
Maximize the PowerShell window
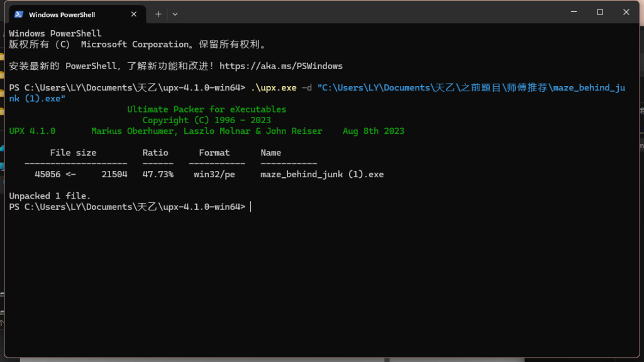click(x=600, y=12)
